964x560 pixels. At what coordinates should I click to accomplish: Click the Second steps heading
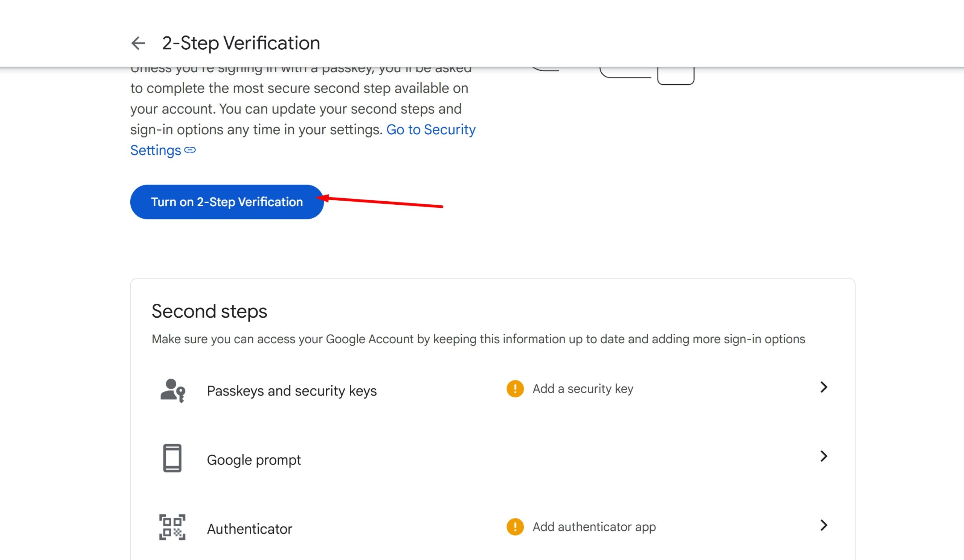coord(209,311)
